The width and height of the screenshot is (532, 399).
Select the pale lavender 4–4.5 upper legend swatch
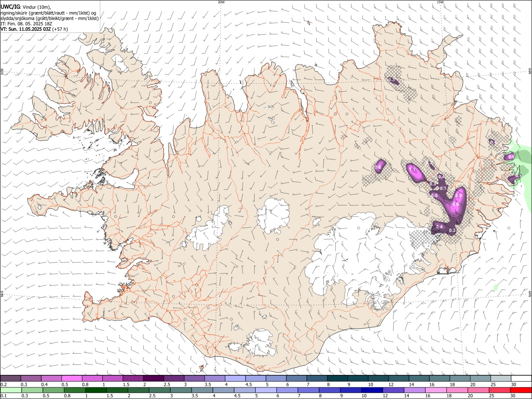tap(235, 378)
